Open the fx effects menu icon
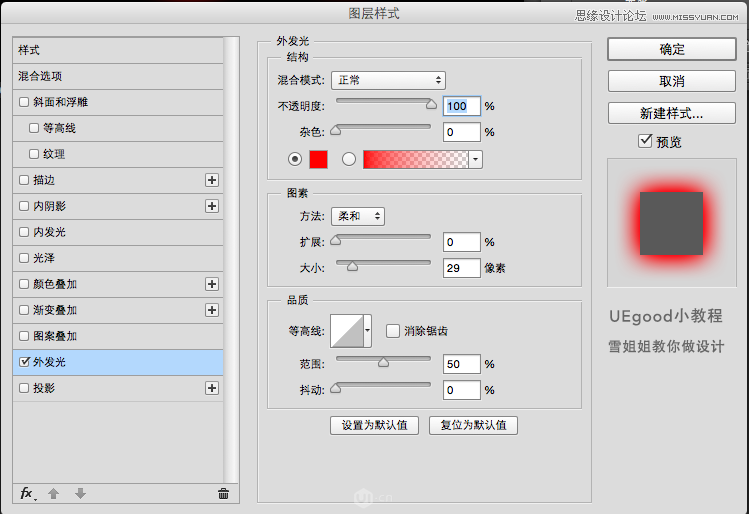Image resolution: width=749 pixels, height=514 pixels. click(x=28, y=493)
